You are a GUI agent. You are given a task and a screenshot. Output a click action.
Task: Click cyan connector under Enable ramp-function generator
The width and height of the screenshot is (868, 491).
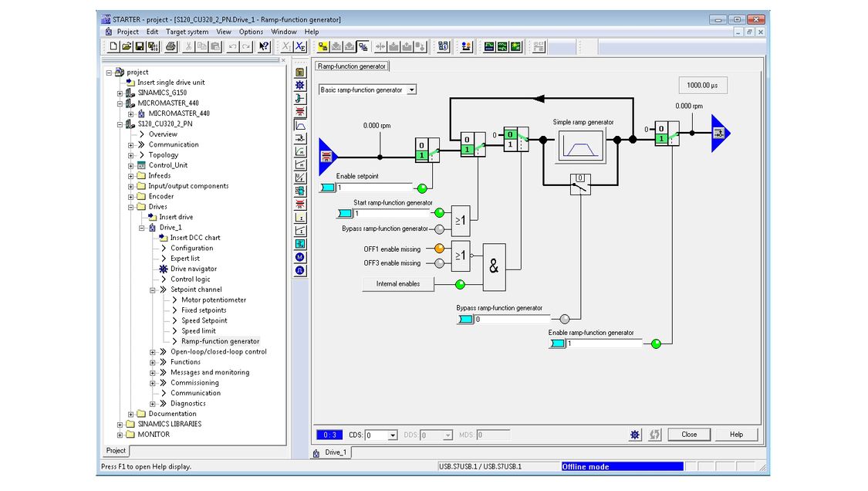coord(557,344)
